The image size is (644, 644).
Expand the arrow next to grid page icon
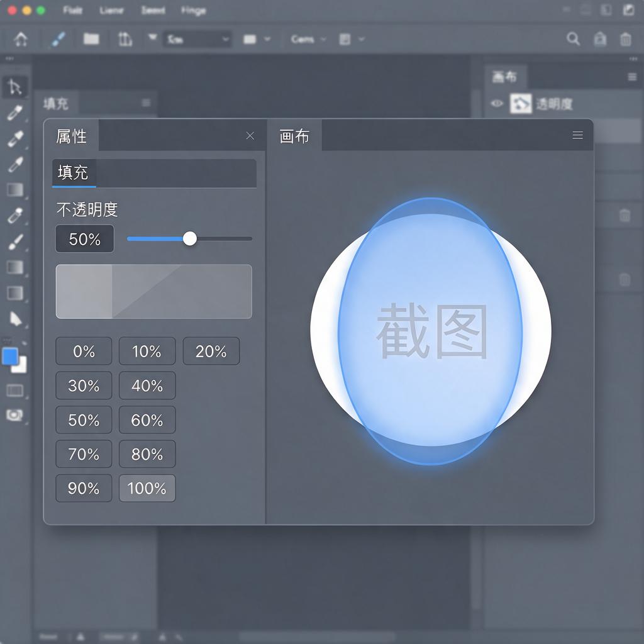click(362, 39)
